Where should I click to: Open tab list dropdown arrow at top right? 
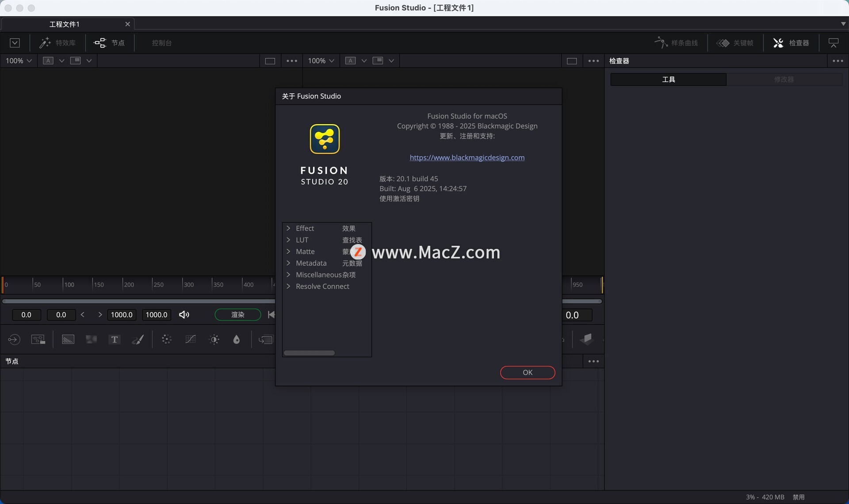click(843, 24)
